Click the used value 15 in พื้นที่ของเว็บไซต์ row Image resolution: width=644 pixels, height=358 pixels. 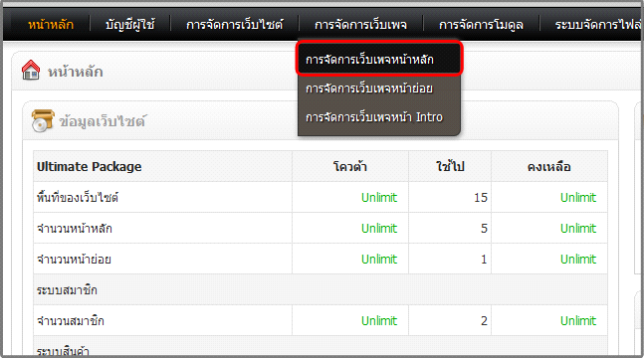[x=481, y=198]
